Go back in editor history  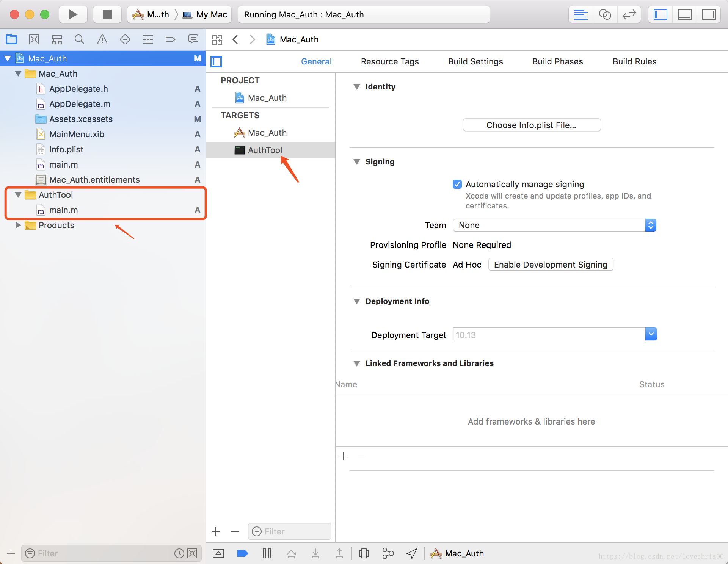235,39
